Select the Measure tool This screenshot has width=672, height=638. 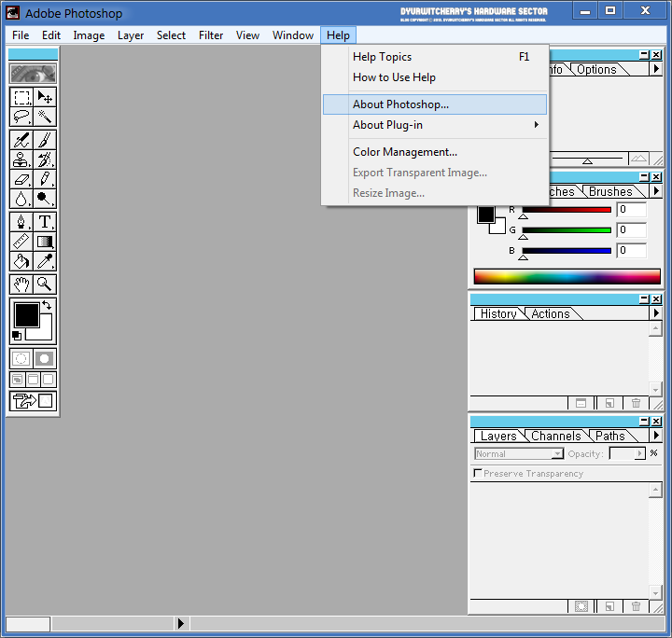21,242
